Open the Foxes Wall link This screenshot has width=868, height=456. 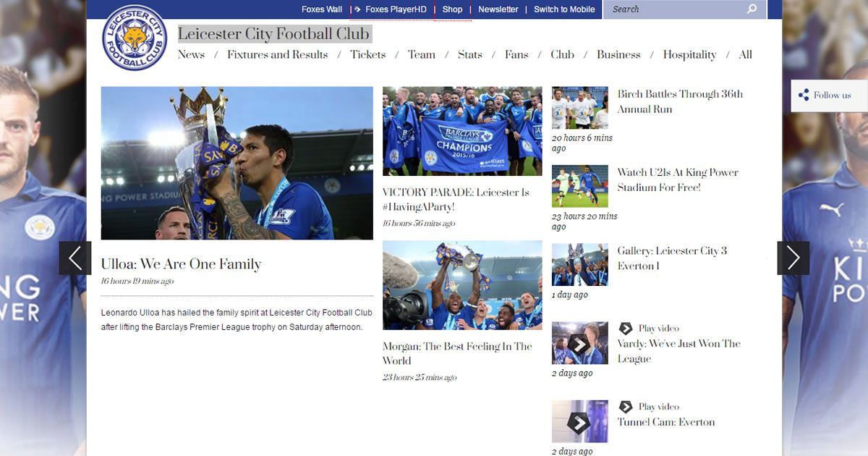pyautogui.click(x=322, y=9)
